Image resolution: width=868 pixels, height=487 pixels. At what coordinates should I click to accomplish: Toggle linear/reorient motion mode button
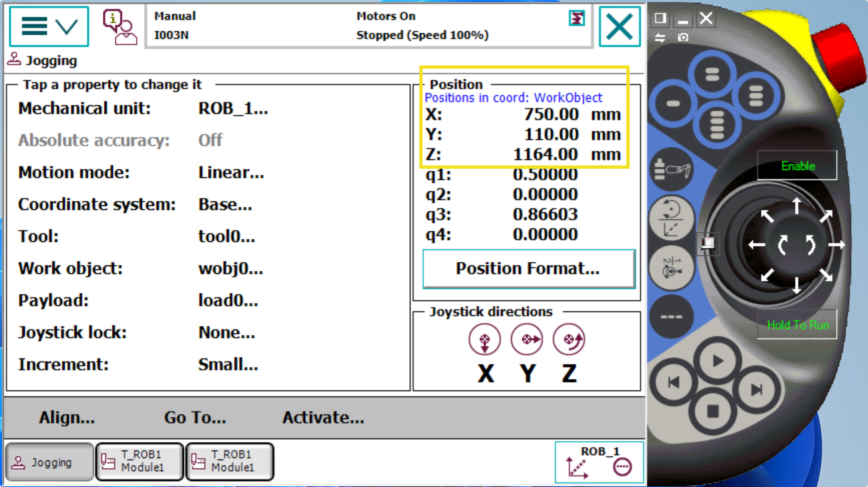671,219
